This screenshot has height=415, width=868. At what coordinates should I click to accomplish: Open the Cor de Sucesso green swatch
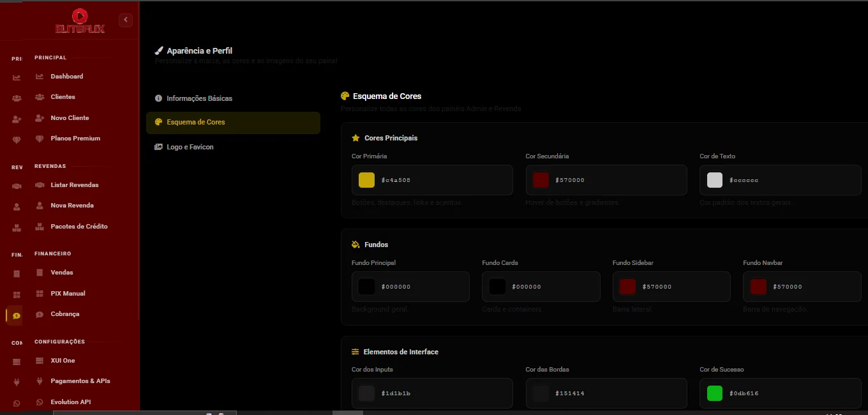715,393
